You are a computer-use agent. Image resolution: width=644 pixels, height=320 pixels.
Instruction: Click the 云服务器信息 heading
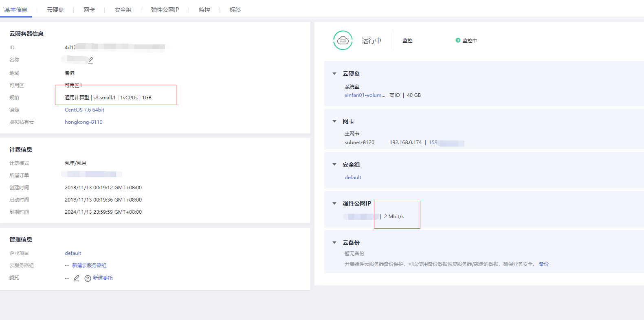(26, 34)
